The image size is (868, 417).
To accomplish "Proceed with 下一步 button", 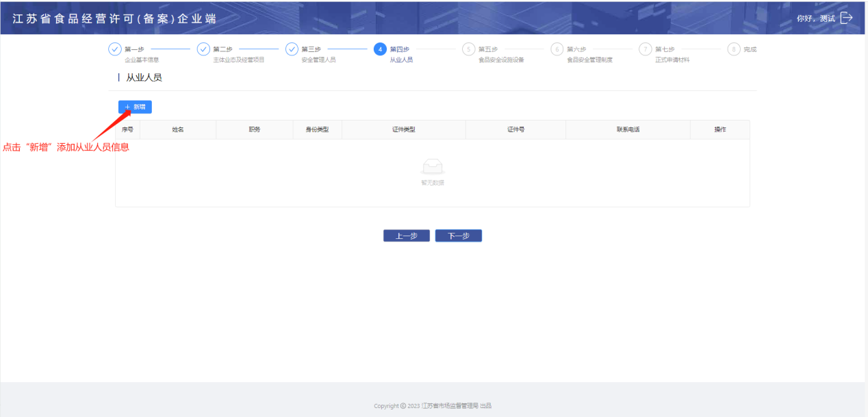I will pyautogui.click(x=459, y=236).
